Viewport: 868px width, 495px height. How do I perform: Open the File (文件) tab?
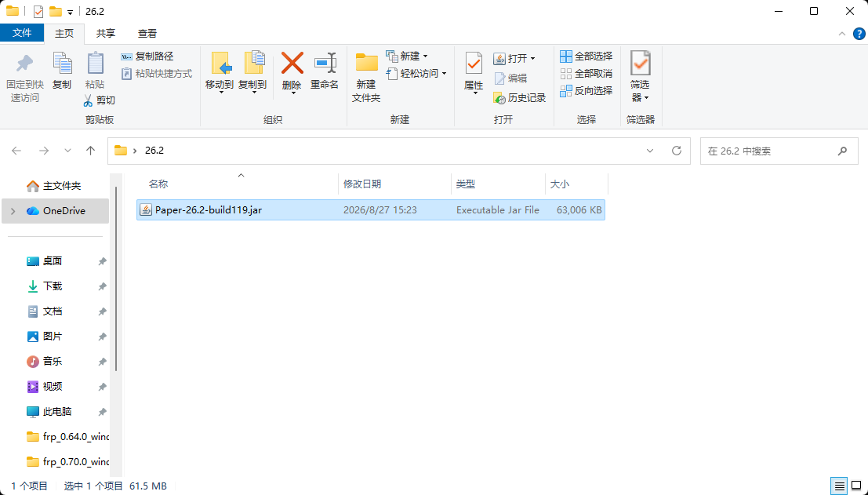coord(22,33)
